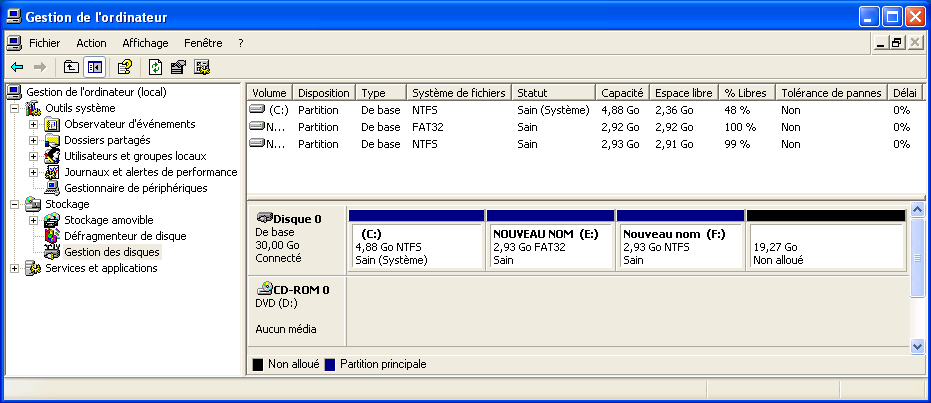
Task: Select the Gestion des disques tree item
Action: click(x=112, y=252)
